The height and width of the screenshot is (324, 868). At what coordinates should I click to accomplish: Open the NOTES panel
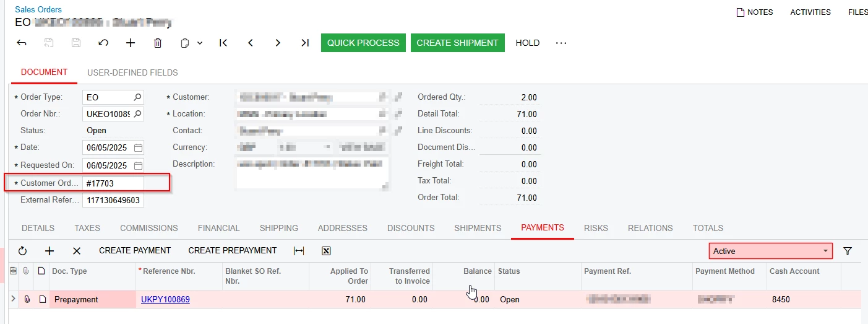click(755, 12)
